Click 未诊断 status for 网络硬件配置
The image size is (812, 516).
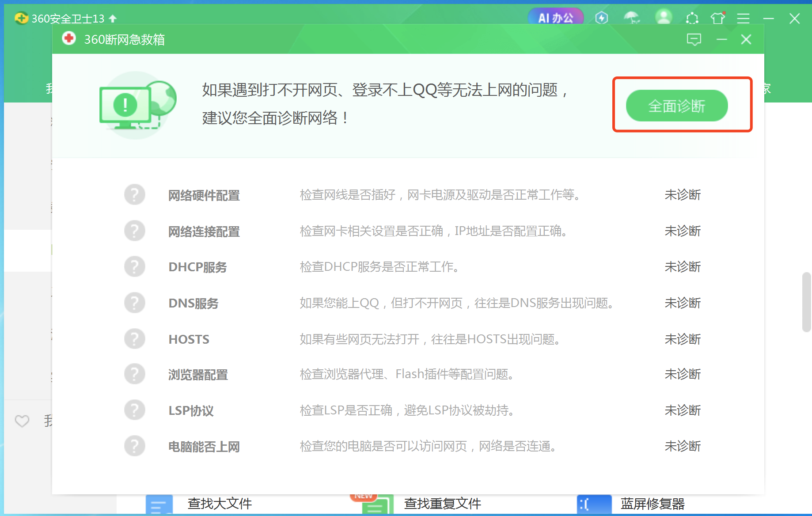pyautogui.click(x=683, y=195)
